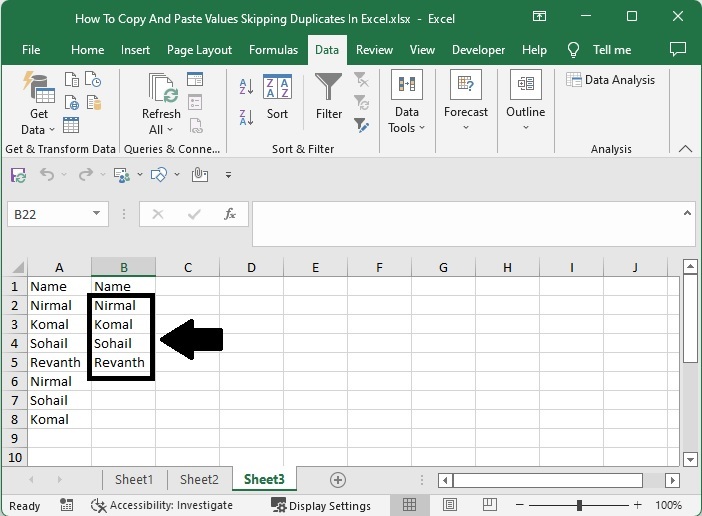Open the Developer tab

[478, 50]
